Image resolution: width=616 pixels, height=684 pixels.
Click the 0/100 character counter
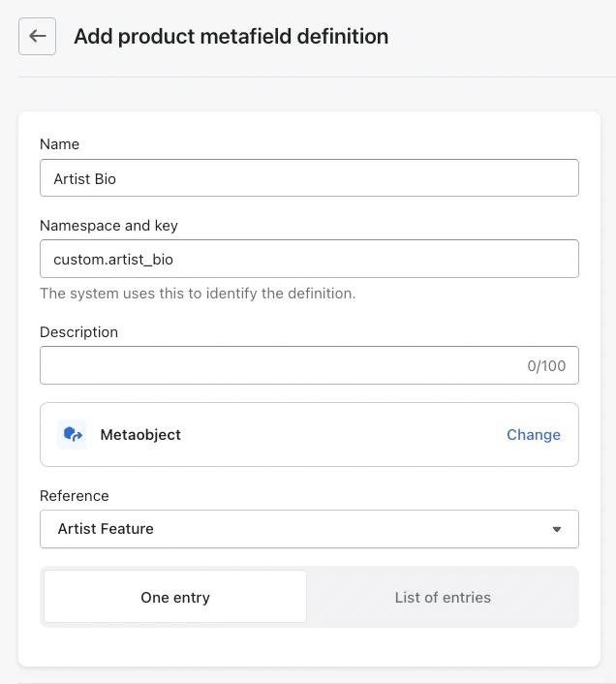[546, 366]
